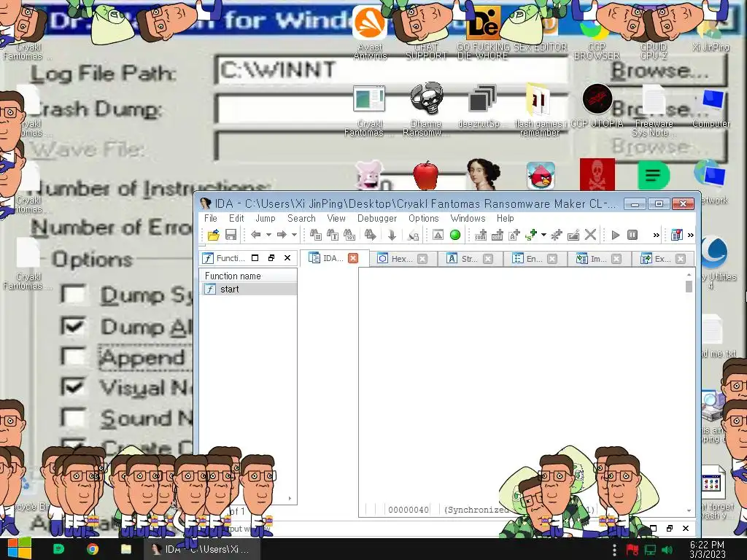Screen dimensions: 747x560
Task: Click the Convert to string A icon
Action: pyautogui.click(x=514, y=235)
